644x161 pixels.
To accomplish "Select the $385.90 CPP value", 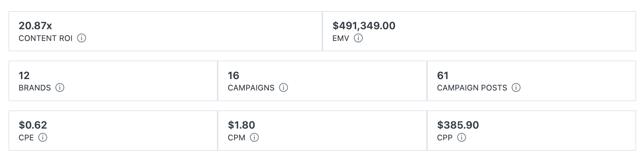I will click(x=458, y=125).
